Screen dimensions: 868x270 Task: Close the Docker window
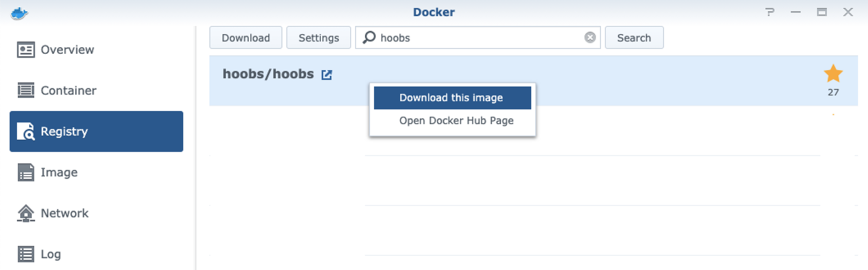(x=848, y=12)
